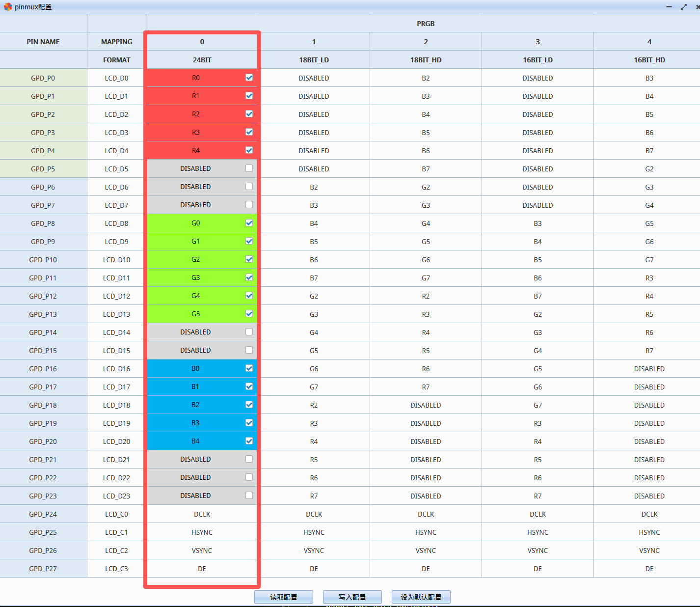Toggle the G3 checkbox for LCD_D11
The image size is (700, 607).
tap(249, 277)
